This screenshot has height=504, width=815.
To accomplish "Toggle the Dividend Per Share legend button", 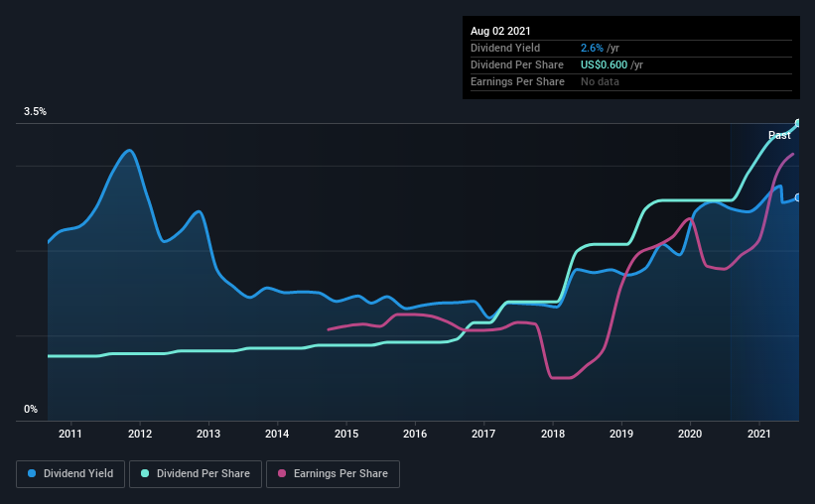I will tap(196, 474).
